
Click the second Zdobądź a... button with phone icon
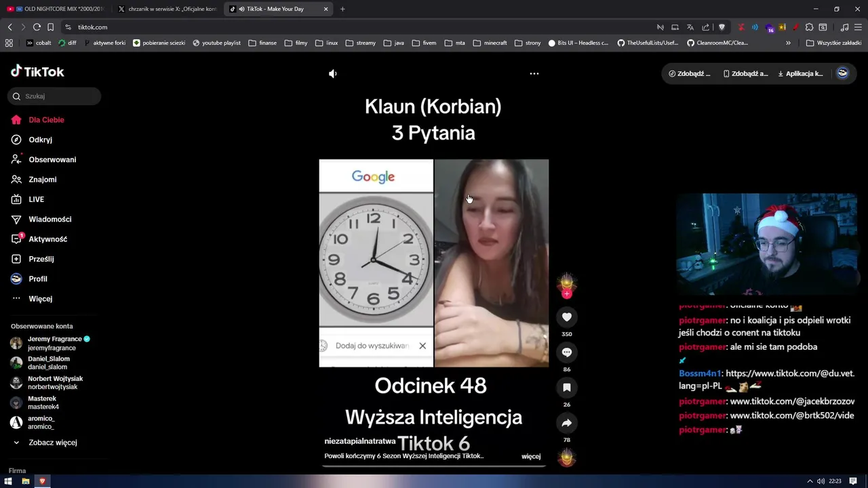click(745, 74)
